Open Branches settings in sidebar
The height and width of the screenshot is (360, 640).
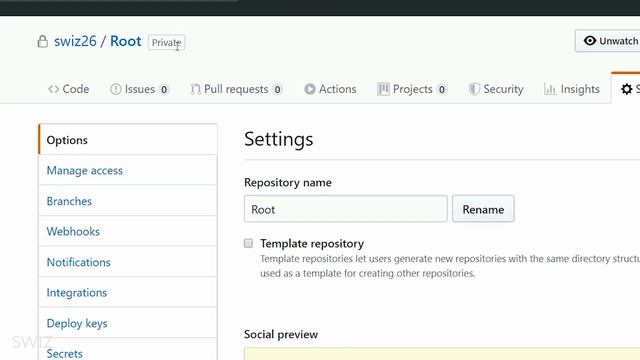click(x=128, y=201)
